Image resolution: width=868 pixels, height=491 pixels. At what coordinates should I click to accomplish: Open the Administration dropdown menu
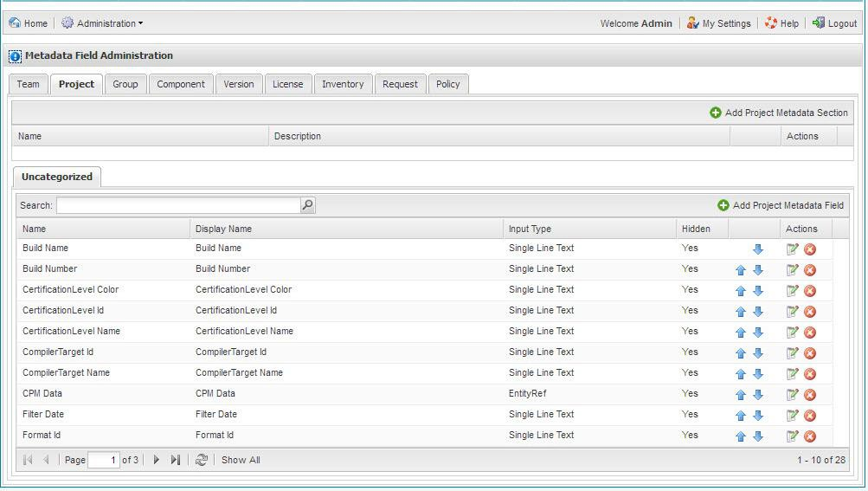click(x=102, y=23)
